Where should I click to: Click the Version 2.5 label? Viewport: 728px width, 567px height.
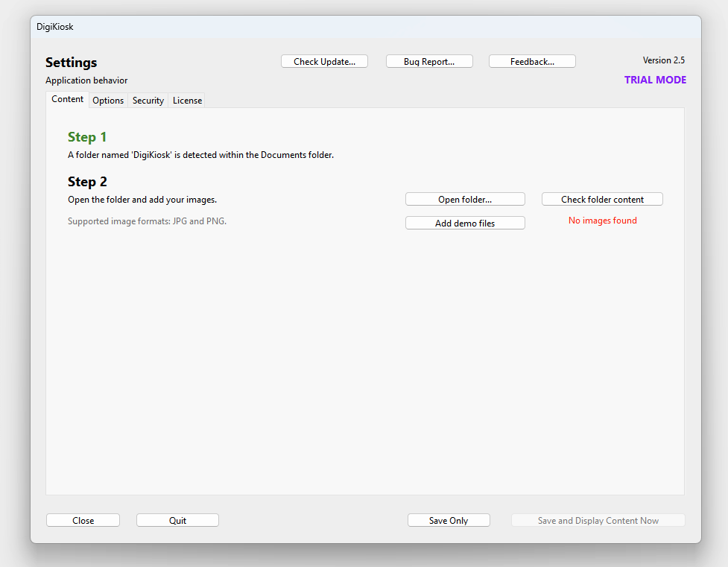click(x=663, y=60)
